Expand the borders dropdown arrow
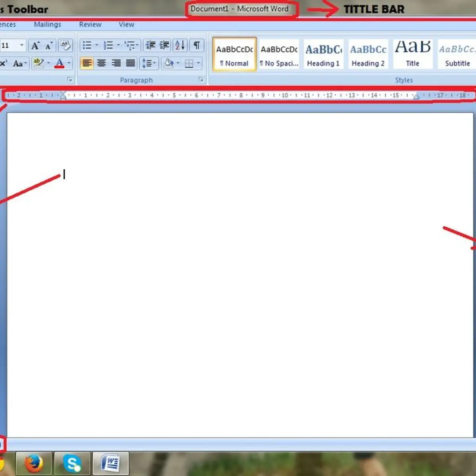 198,63
